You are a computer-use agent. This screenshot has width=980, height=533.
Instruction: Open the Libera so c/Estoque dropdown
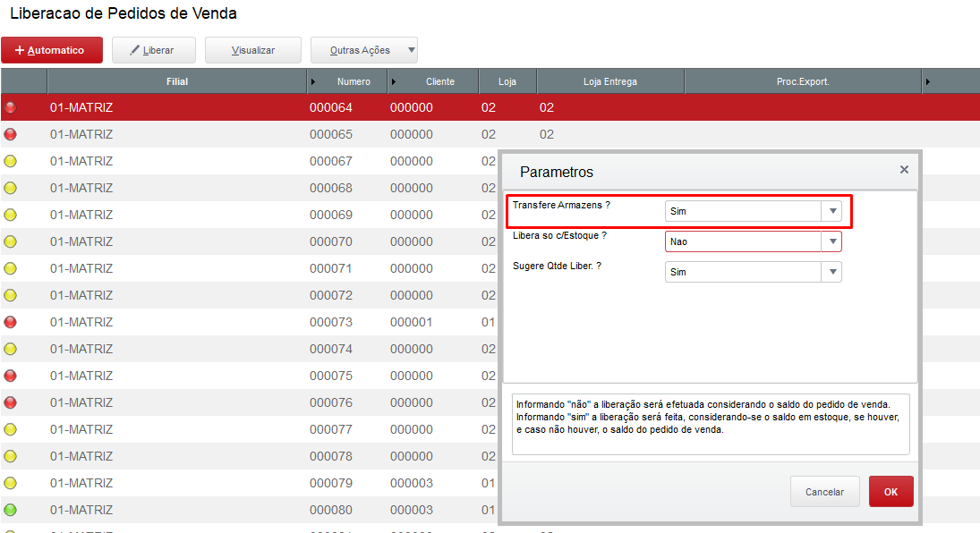754,241
